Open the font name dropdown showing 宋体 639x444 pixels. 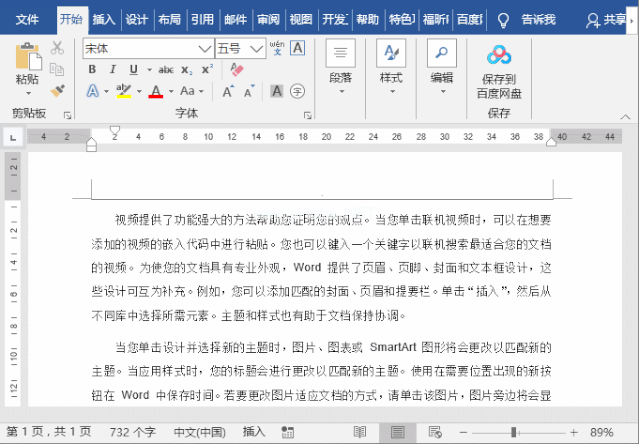point(206,48)
